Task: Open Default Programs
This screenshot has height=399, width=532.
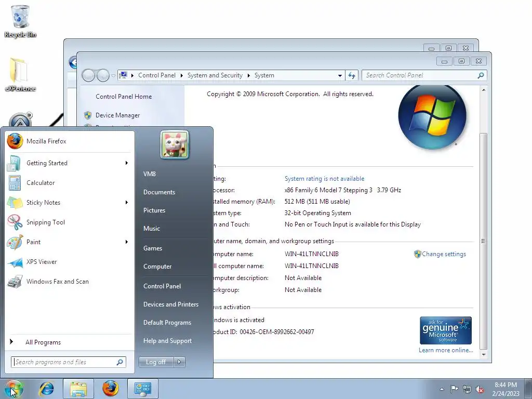Action: tap(167, 323)
